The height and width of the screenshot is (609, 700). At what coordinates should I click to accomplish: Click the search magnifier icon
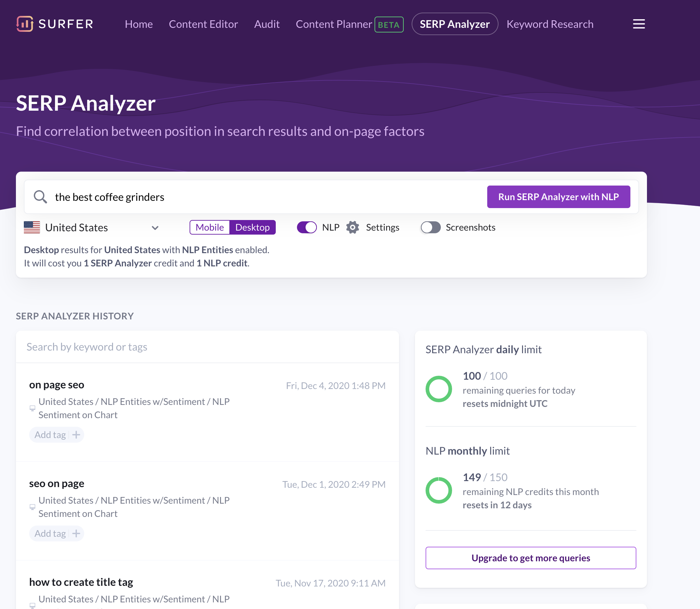click(40, 197)
